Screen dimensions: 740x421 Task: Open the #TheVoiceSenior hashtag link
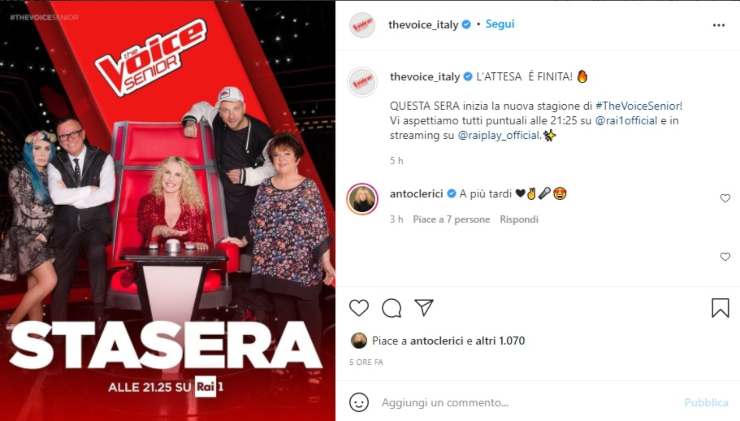[639, 106]
